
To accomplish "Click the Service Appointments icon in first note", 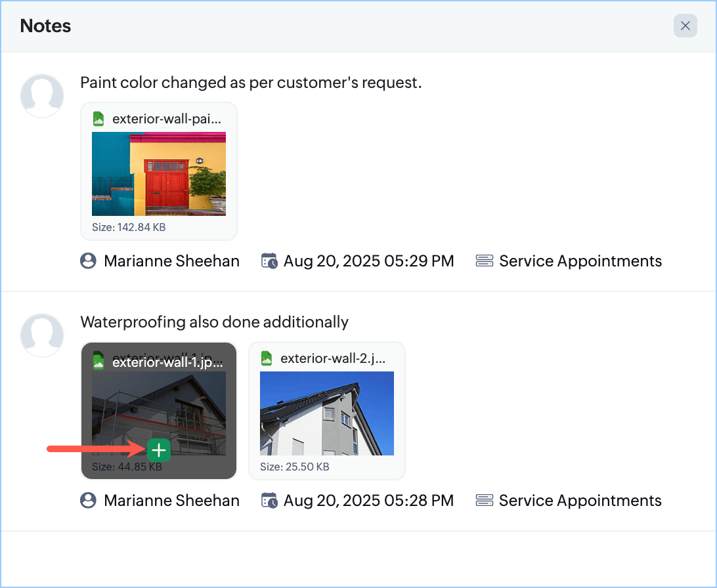I will tap(484, 261).
